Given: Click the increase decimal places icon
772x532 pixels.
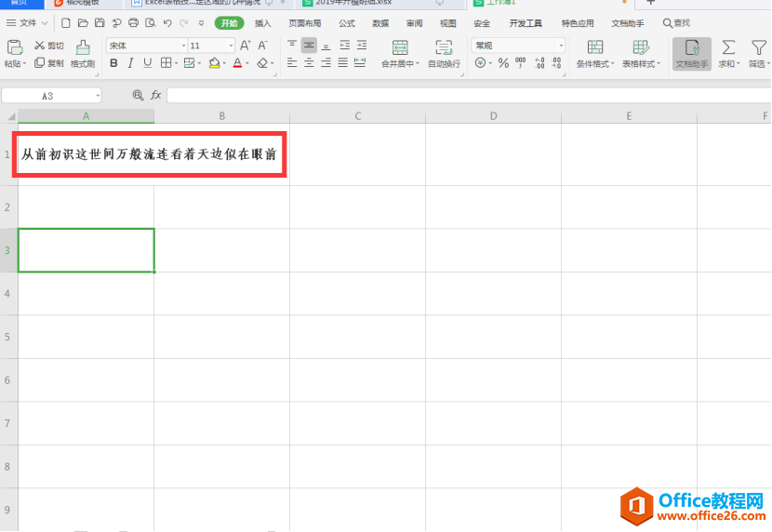Looking at the screenshot, I should tap(539, 62).
